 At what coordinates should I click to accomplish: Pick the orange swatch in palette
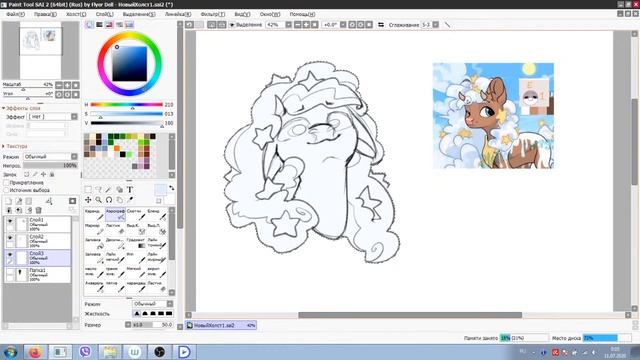point(116,149)
